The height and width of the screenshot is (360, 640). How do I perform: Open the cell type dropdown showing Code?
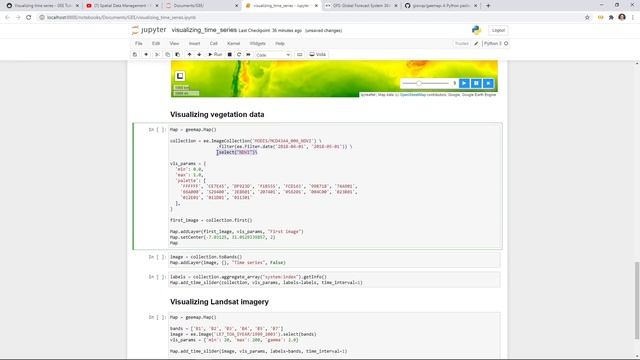[273, 55]
